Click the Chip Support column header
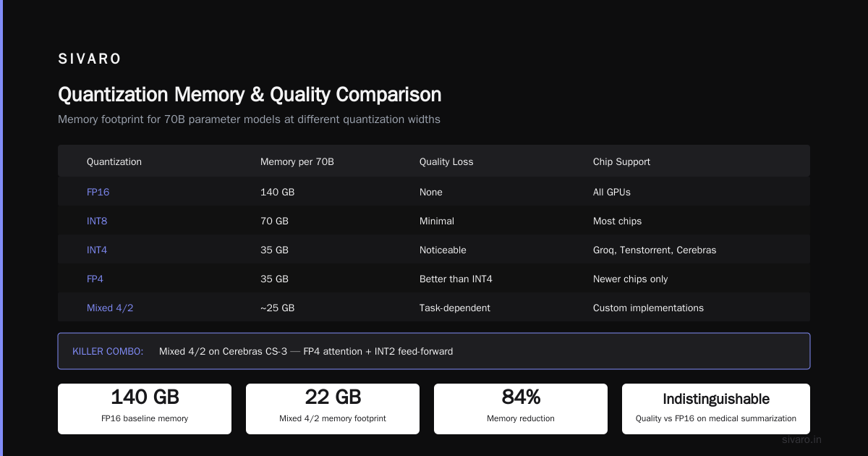The width and height of the screenshot is (868, 456). (x=621, y=161)
